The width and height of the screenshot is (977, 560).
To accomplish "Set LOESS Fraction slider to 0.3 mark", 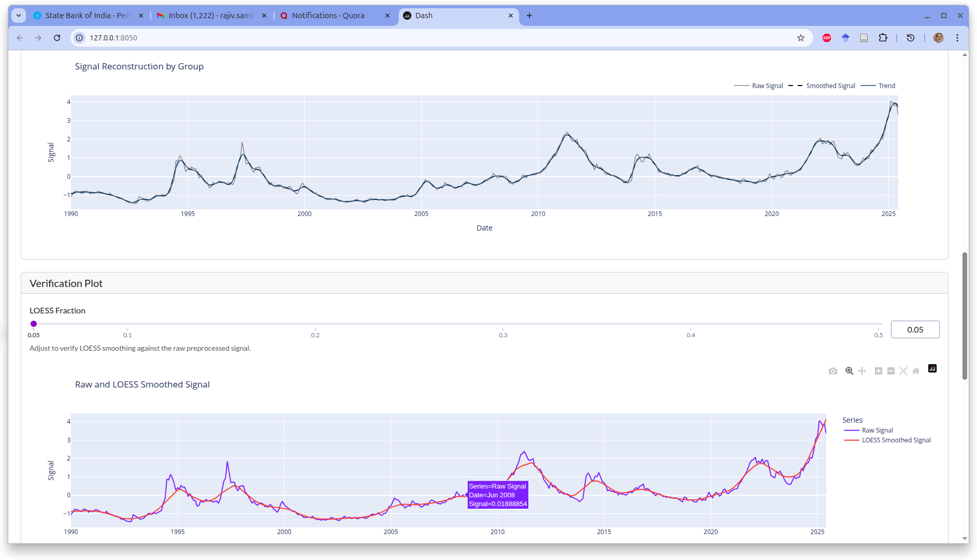I will coord(502,324).
